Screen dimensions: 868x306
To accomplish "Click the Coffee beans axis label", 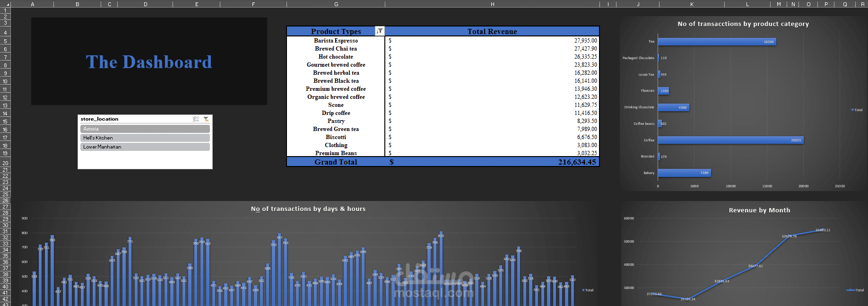I will (644, 123).
